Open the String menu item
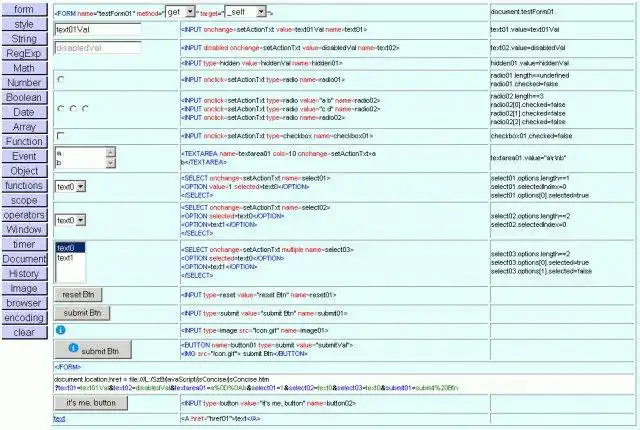 [x=24, y=39]
